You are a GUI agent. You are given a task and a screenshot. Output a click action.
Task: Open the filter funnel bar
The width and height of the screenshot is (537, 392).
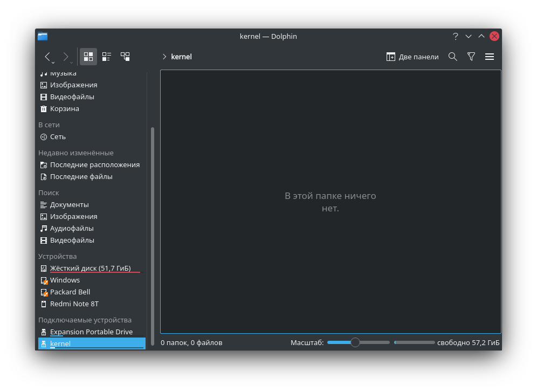click(x=471, y=57)
